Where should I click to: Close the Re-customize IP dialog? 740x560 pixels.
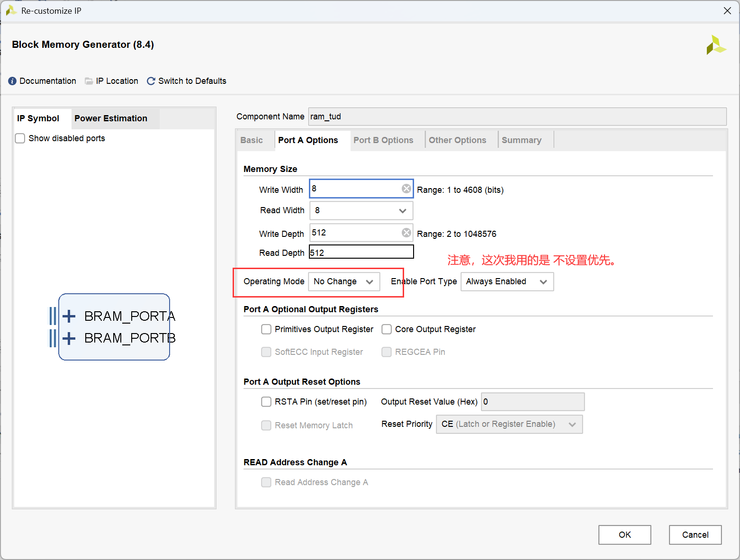click(727, 10)
